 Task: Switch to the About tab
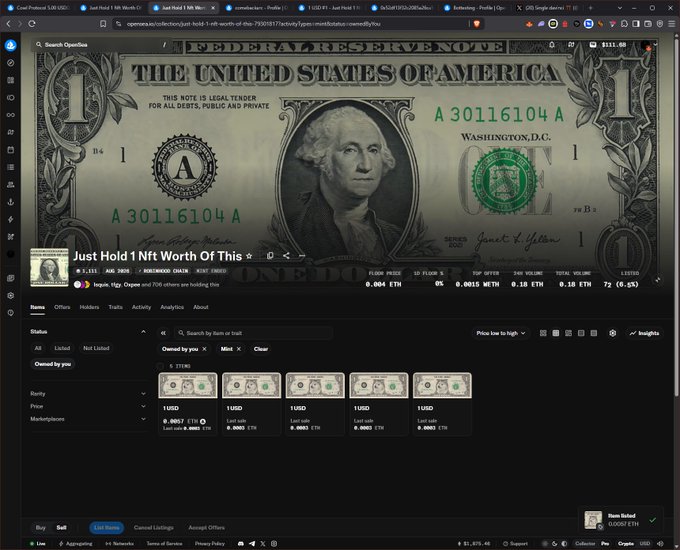[201, 307]
